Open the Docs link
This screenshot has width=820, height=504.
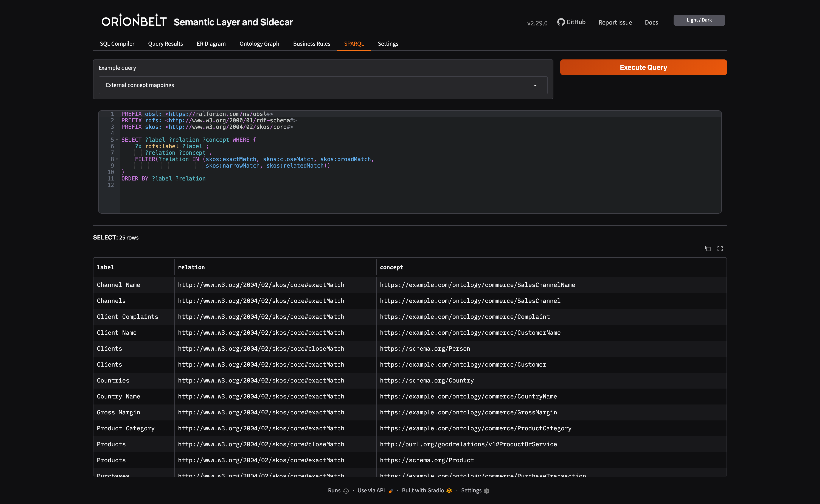651,22
